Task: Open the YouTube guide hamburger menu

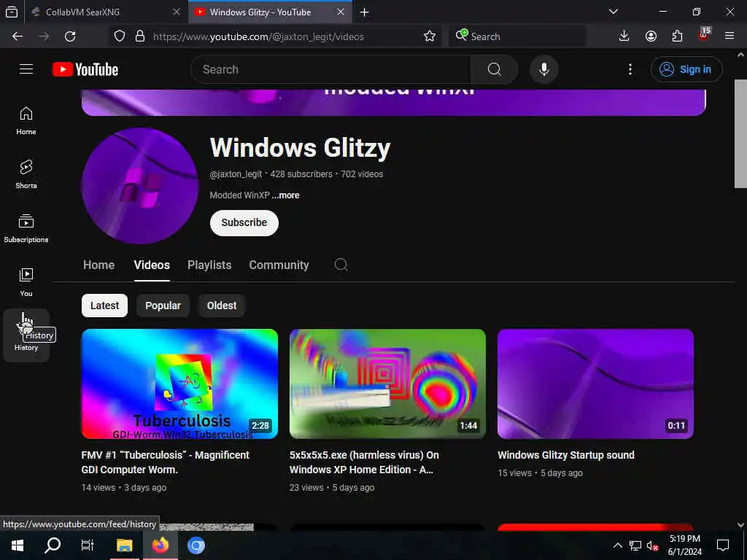Action: 26,69
